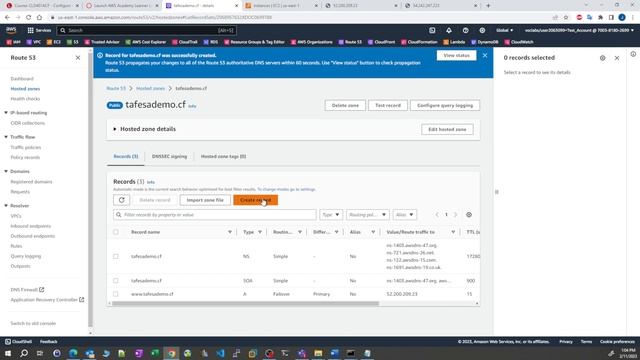Open Registered domains in the sidebar

(x=31, y=182)
